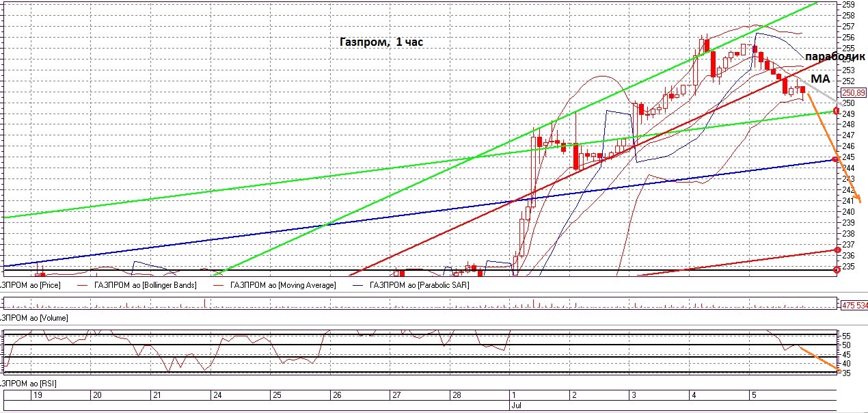
Task: Click RSI scale value 40
Action: [847, 364]
